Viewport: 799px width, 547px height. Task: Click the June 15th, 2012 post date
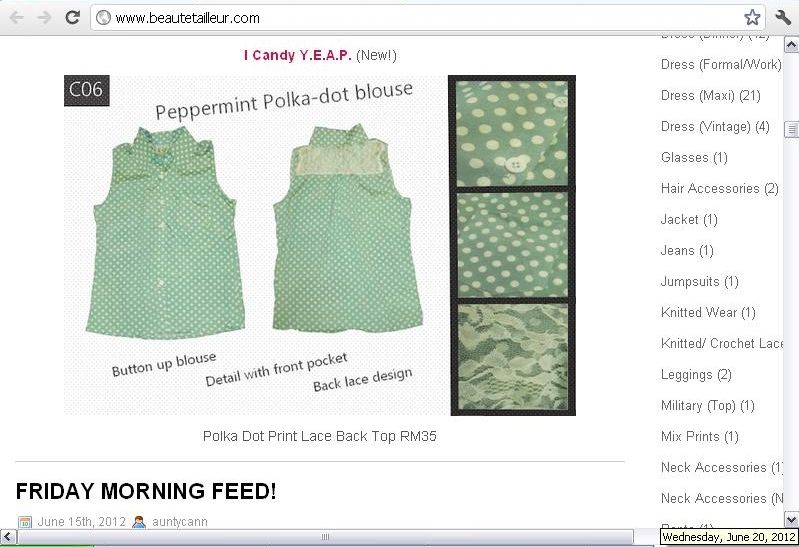point(82,522)
